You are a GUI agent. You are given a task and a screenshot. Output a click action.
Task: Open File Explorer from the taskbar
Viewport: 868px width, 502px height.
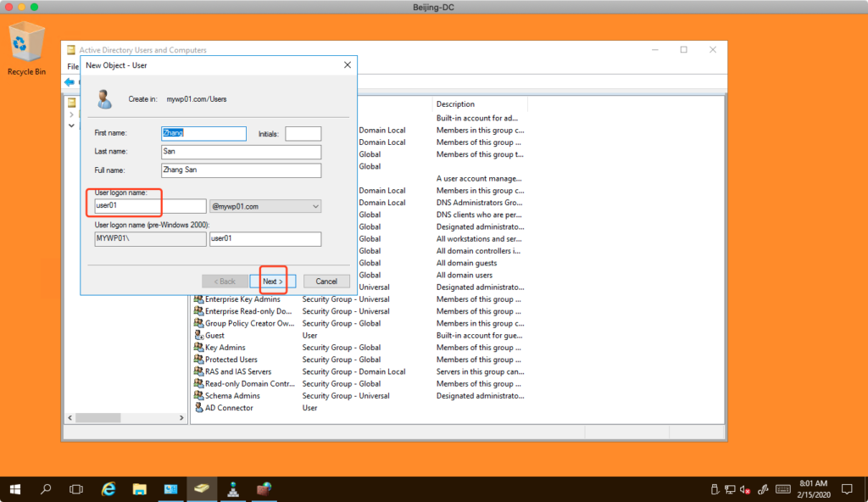[x=140, y=489]
